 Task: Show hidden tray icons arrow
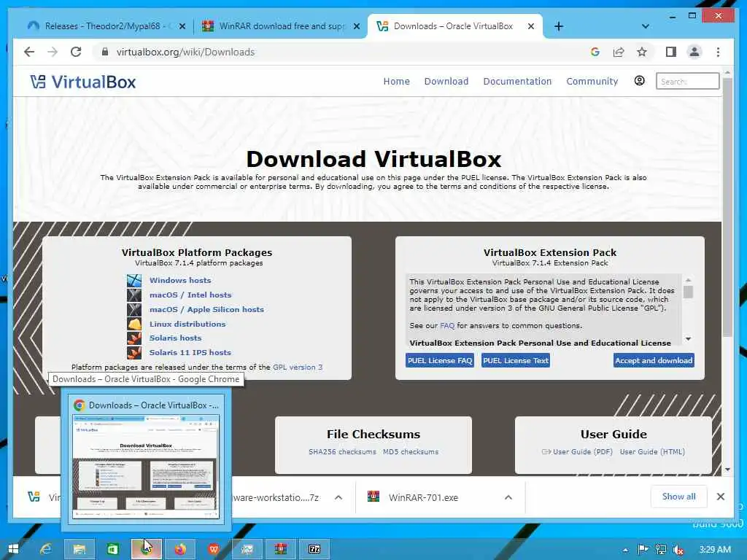tap(625, 550)
